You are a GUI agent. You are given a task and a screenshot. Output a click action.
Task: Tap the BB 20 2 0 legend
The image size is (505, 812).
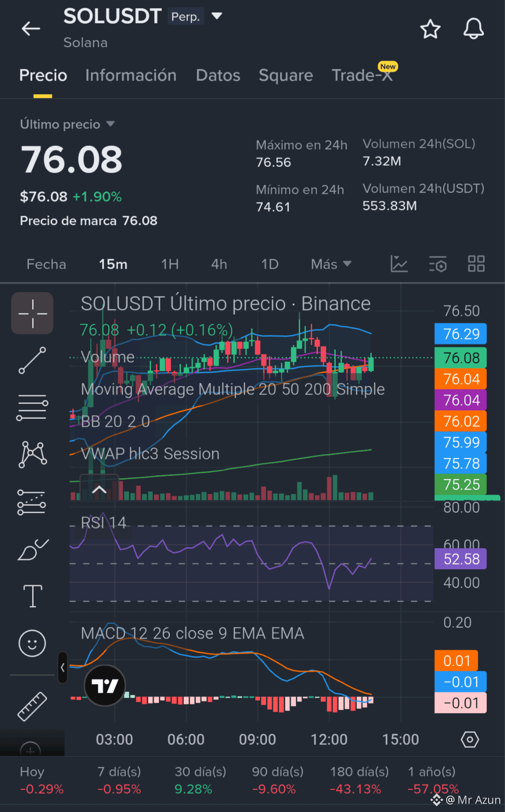[115, 422]
